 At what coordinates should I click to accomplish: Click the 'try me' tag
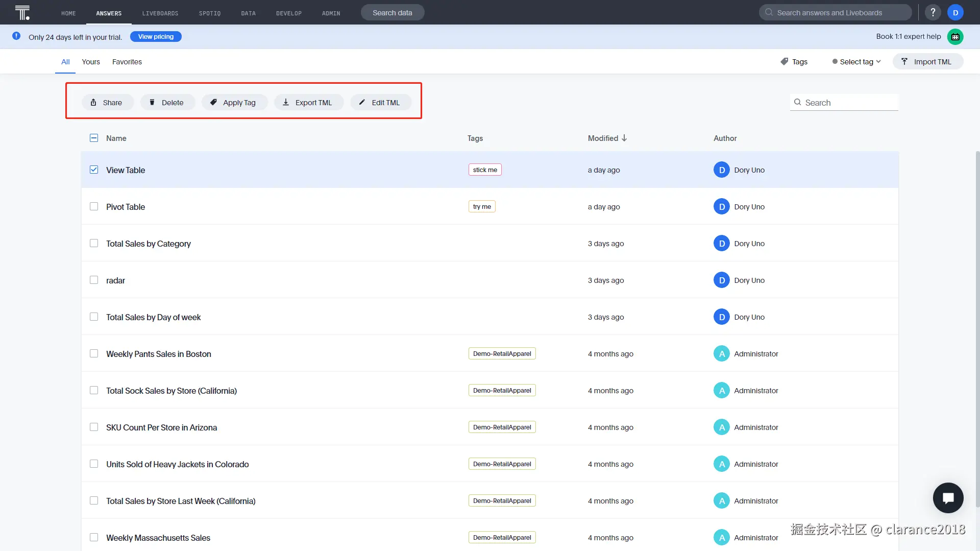[482, 206]
